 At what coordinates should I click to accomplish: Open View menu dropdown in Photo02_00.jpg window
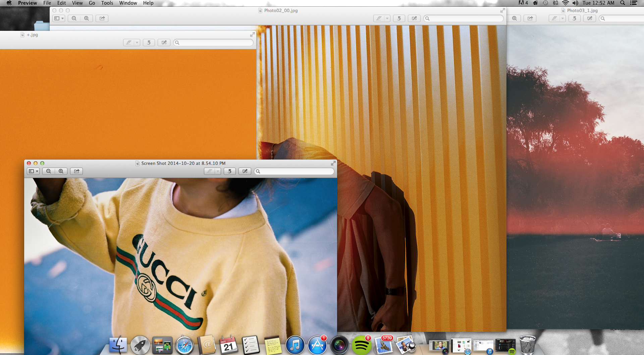pyautogui.click(x=59, y=18)
